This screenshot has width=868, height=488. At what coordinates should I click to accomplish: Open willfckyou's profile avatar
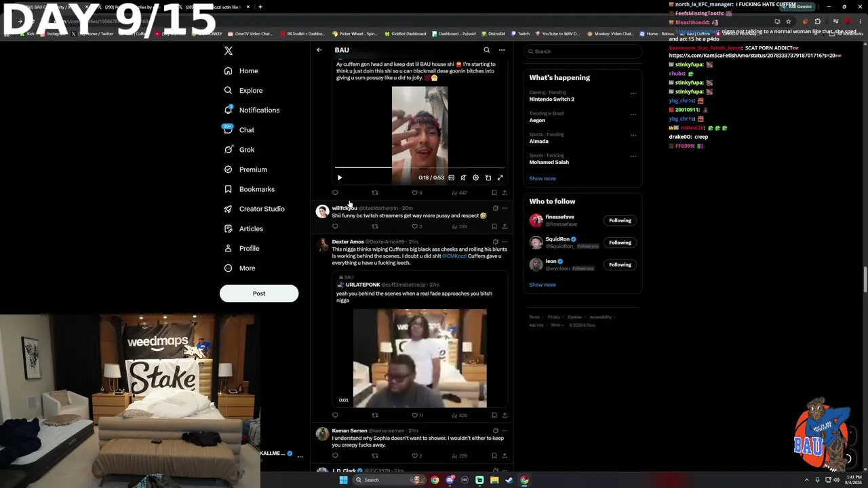tap(322, 211)
